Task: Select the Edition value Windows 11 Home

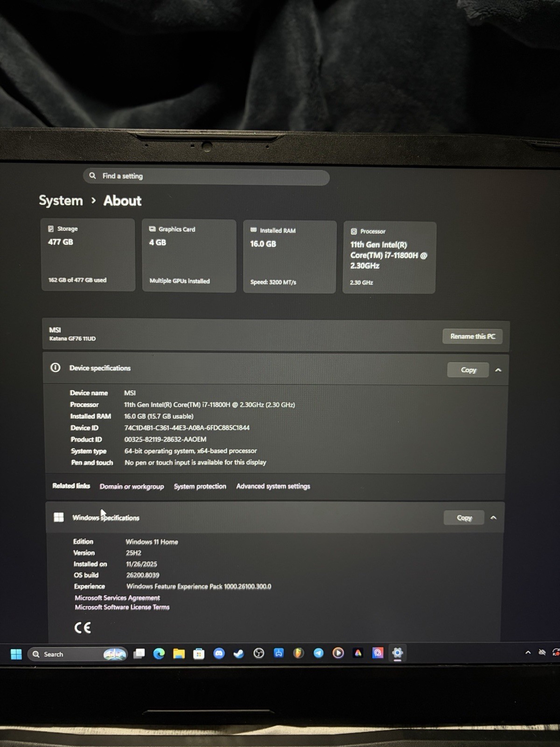Action: 152,542
